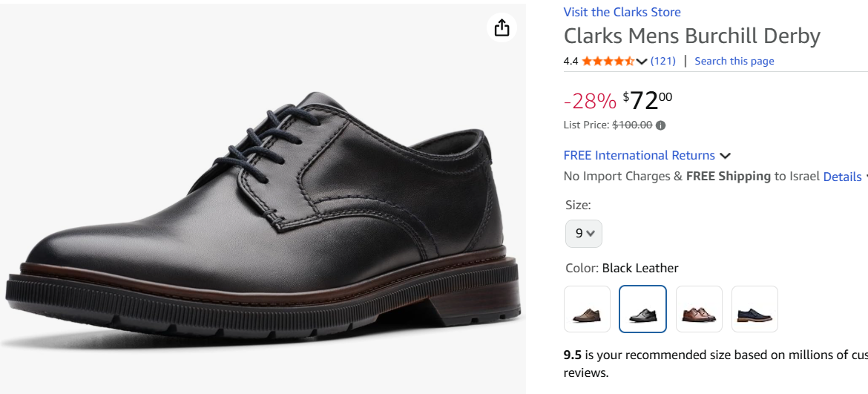Click the share icon on product image

[x=502, y=27]
